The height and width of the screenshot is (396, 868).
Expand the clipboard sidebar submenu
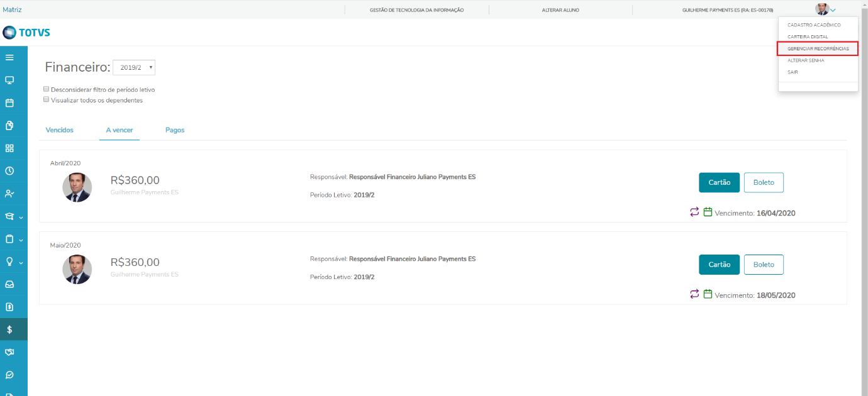click(21, 239)
